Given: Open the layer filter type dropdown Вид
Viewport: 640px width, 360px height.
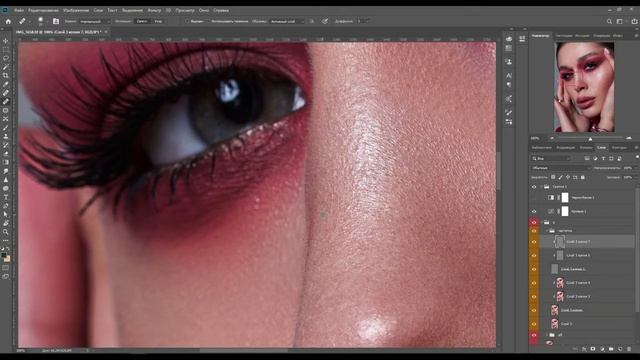Looking at the screenshot, I should click(551, 158).
